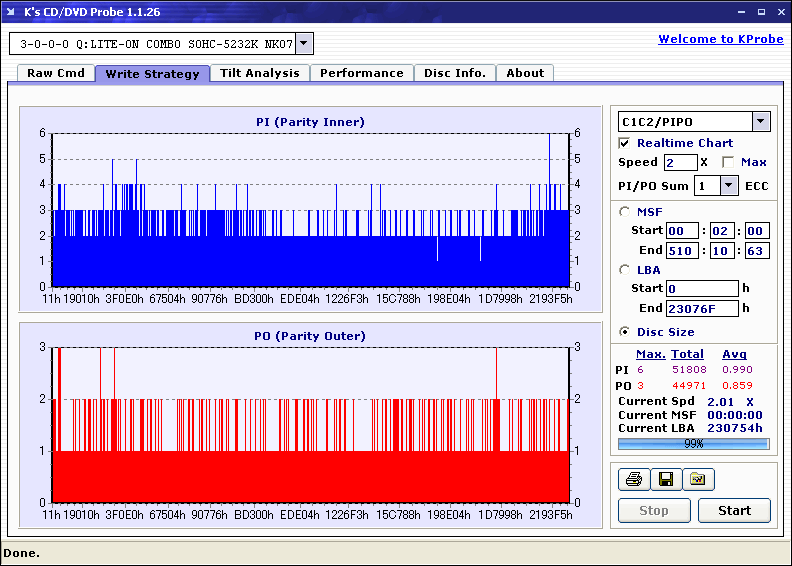792x566 pixels.
Task: Click the scan progress bar at 99%
Action: 693,443
